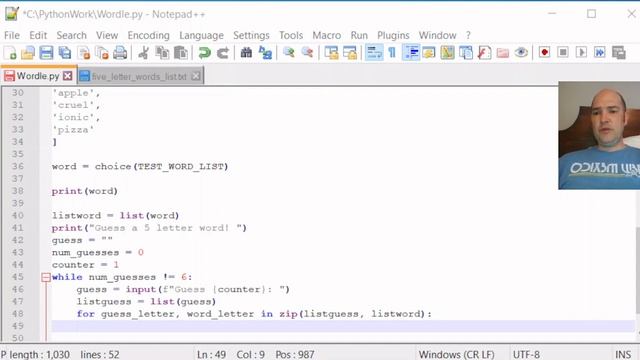
Task: Stop macro recording with the stop icon
Action: 563,53
